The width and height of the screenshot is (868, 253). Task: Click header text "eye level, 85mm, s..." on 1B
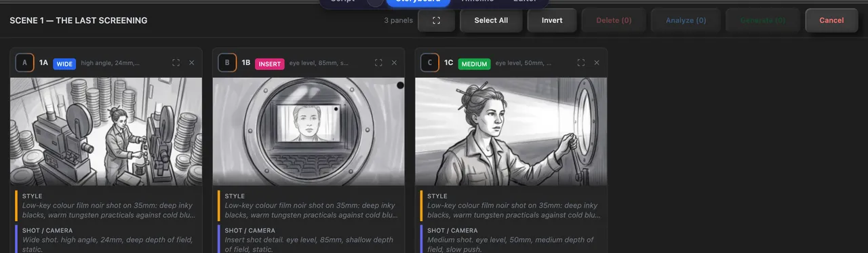(319, 63)
